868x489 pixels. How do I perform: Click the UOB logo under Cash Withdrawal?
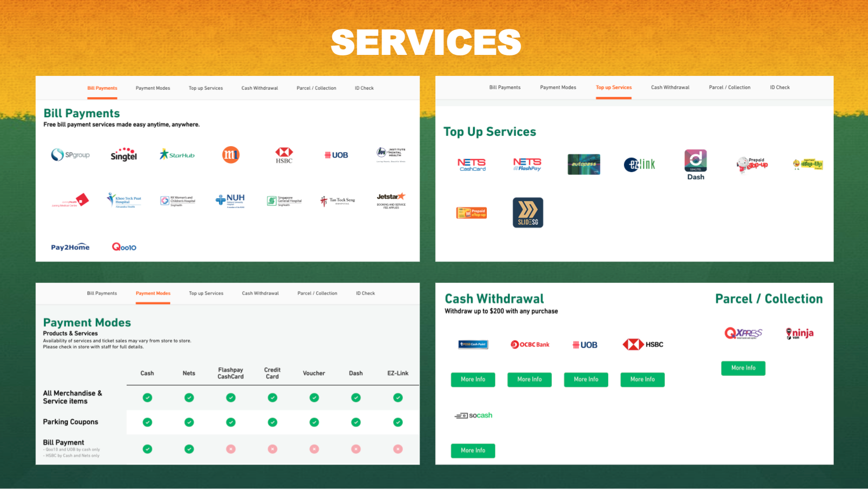tap(585, 345)
